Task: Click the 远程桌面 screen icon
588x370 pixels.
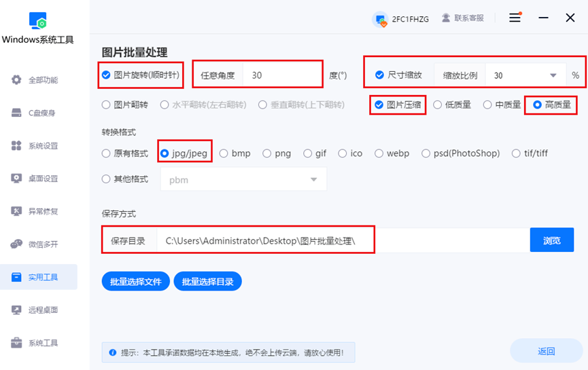Action: pyautogui.click(x=16, y=310)
